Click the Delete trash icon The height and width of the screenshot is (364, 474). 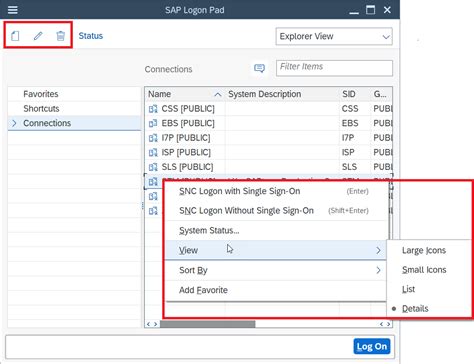(60, 36)
